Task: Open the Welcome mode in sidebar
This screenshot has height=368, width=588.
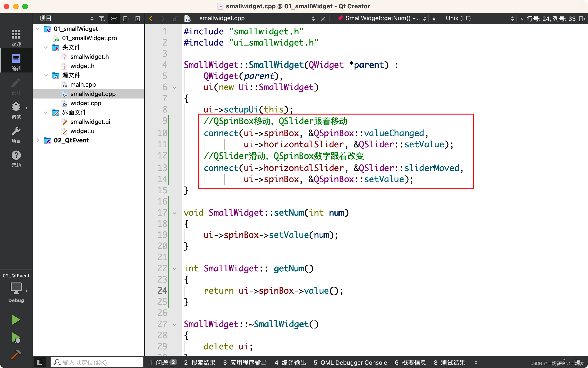Action: coord(16,37)
